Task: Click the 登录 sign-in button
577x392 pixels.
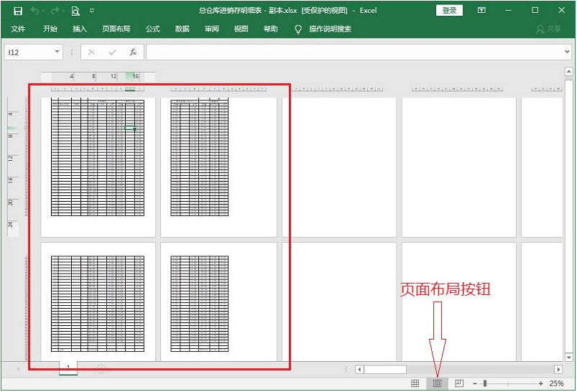Action: 449,11
